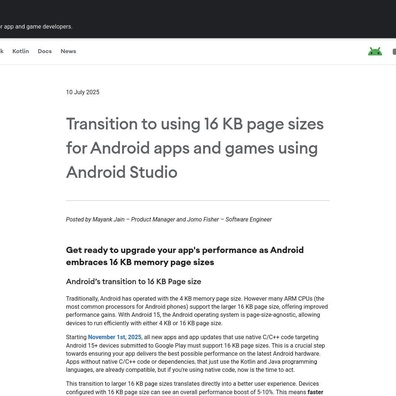Click 'Android's transition to 16 KB Page size' subheading
The width and height of the screenshot is (396, 396).
tap(133, 282)
